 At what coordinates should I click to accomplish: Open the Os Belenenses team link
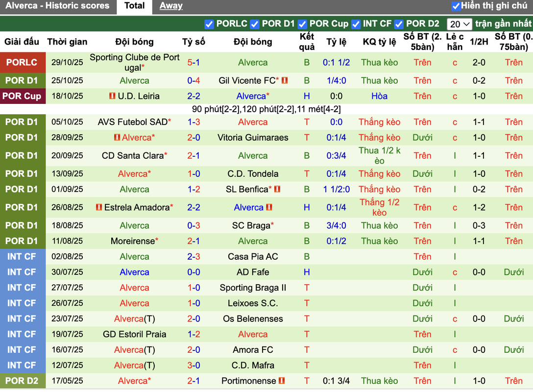click(x=253, y=319)
